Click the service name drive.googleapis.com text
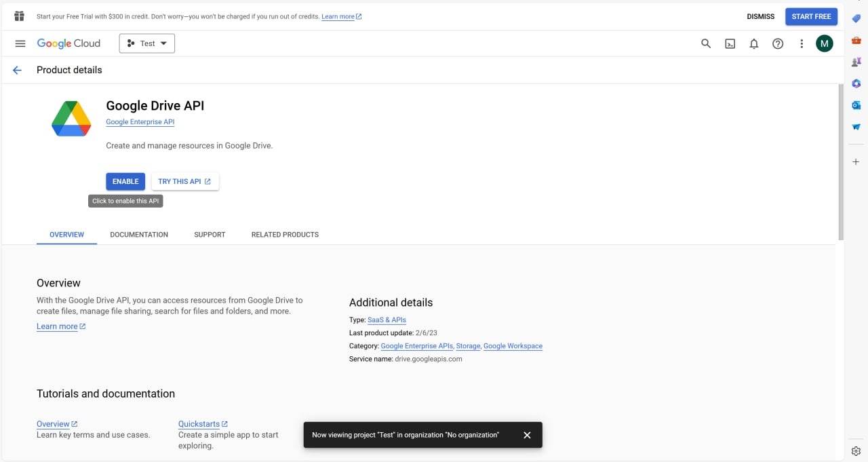 [428, 359]
